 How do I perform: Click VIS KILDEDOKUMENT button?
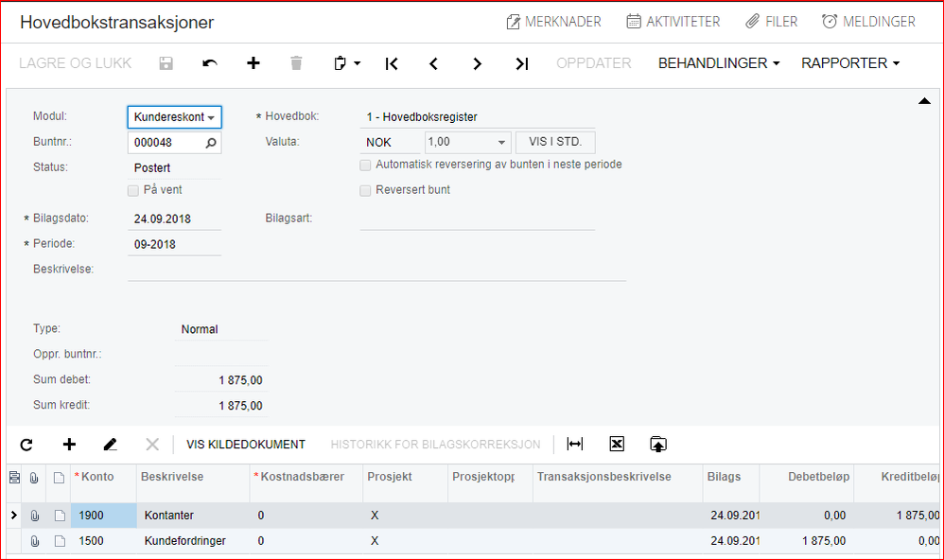click(246, 445)
